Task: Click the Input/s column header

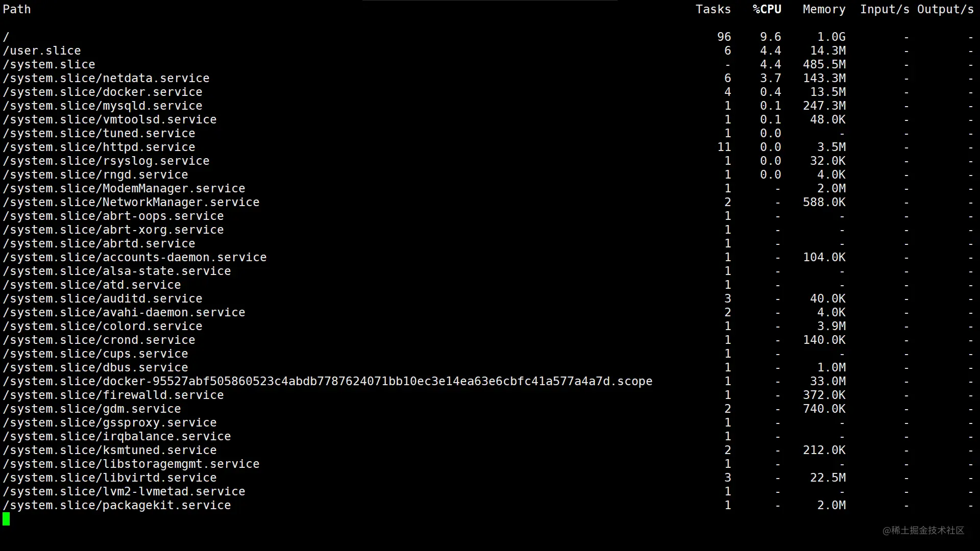Action: tap(885, 10)
